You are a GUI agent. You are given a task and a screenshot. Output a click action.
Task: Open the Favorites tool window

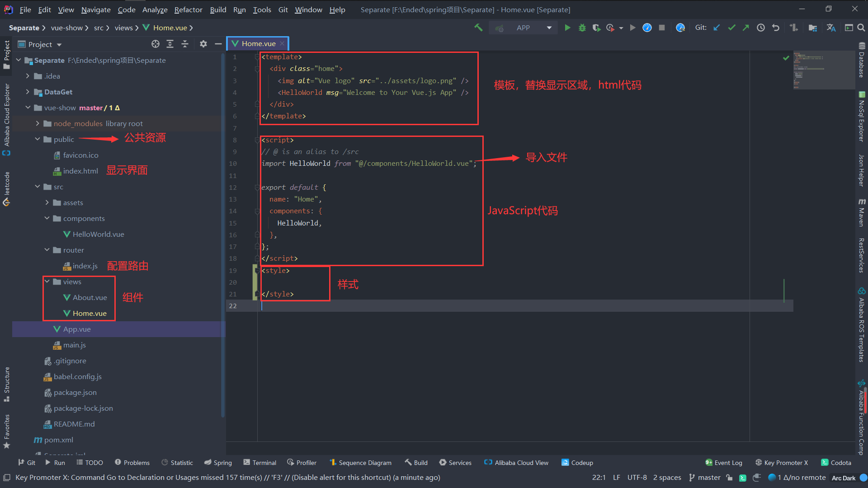[6, 432]
